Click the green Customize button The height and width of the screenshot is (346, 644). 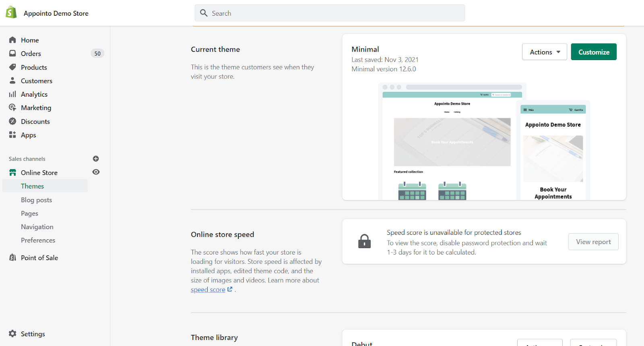click(594, 52)
